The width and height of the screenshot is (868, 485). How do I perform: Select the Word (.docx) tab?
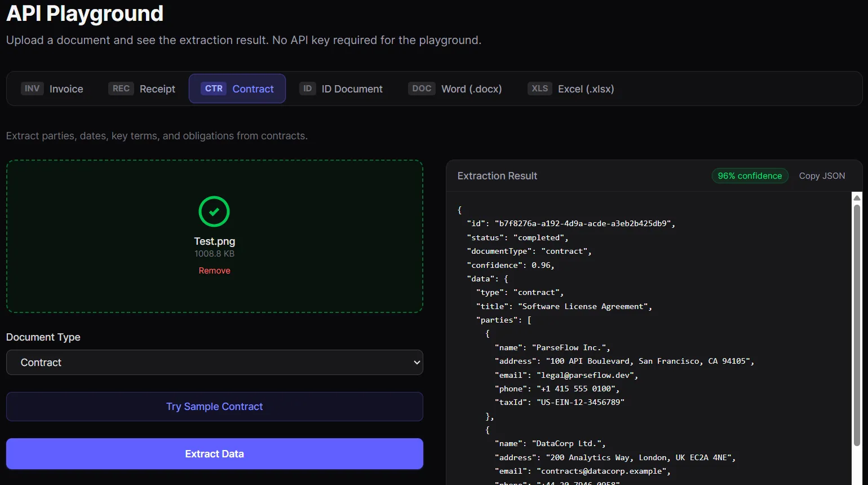[455, 89]
